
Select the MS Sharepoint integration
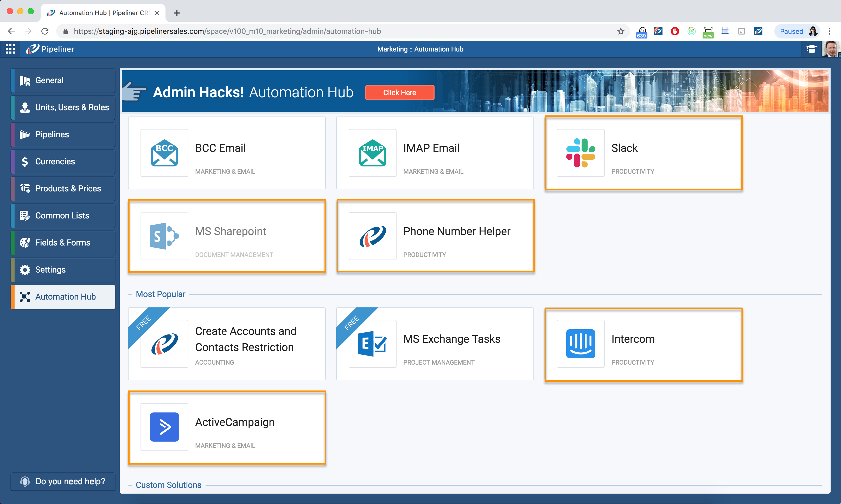227,236
